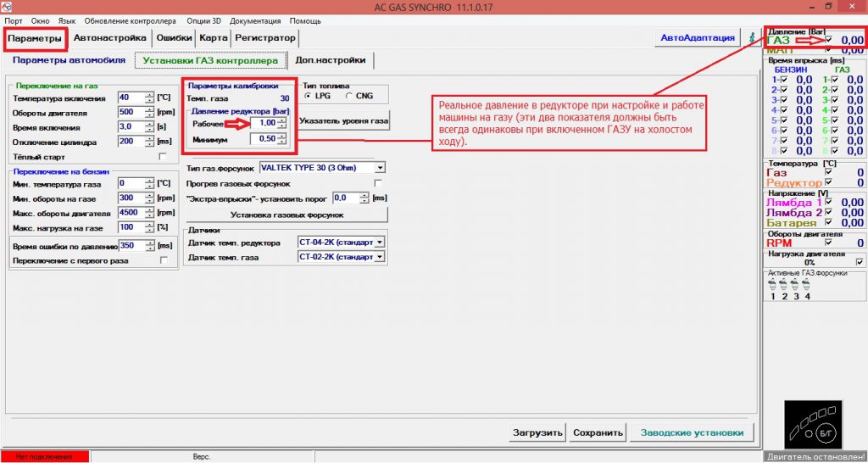Viewport: 868px width, 463px height.
Task: Toggle the Лямбда 1 voltage checkbox
Action: [829, 202]
